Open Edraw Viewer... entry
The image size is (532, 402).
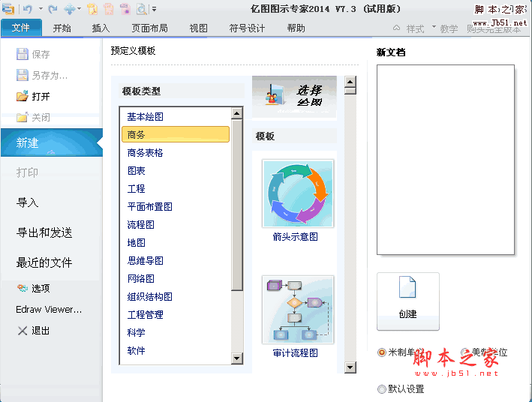click(49, 310)
